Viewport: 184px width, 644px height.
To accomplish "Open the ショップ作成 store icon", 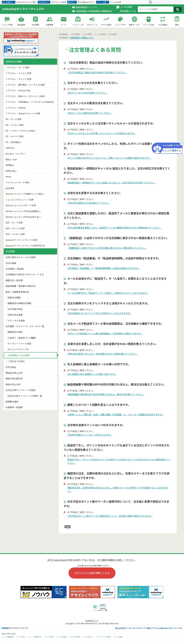I will (x=7, y=19).
